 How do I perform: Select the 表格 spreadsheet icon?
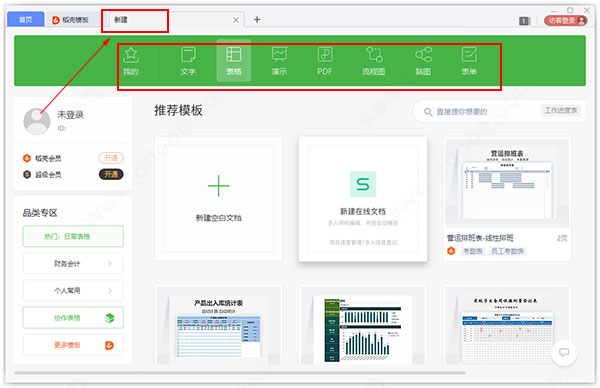click(x=233, y=60)
